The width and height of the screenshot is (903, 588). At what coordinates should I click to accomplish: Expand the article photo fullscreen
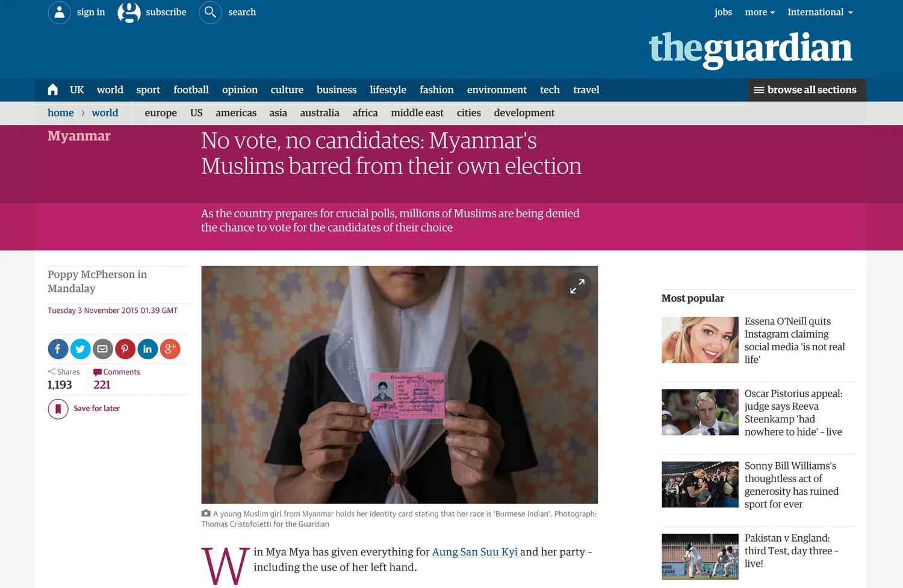point(577,286)
